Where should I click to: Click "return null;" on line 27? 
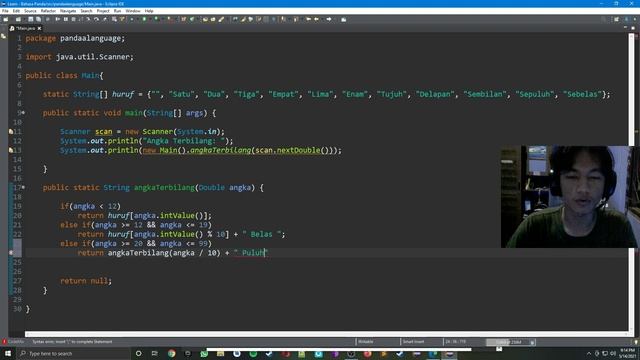pos(86,281)
